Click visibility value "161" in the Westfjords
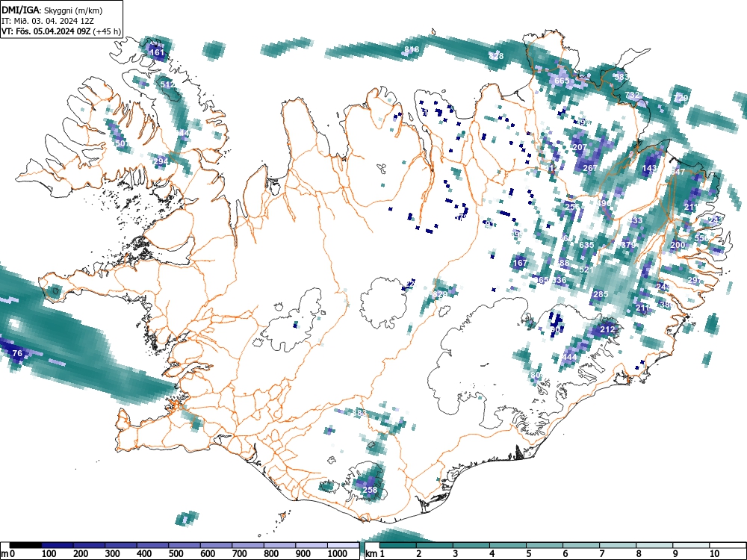This screenshot has height=560, width=747. [157, 52]
